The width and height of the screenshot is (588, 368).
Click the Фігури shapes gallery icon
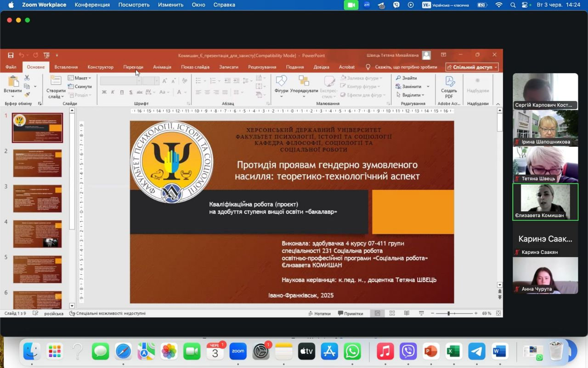pos(281,81)
